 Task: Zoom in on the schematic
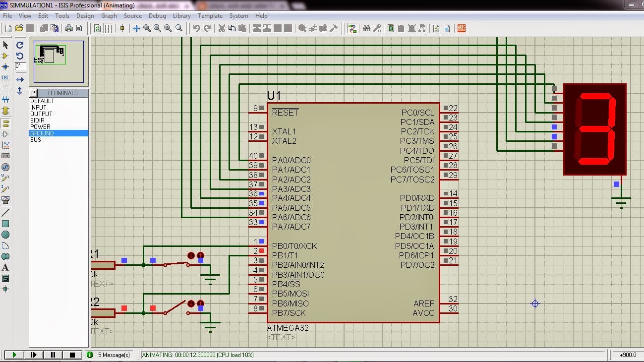(147, 28)
